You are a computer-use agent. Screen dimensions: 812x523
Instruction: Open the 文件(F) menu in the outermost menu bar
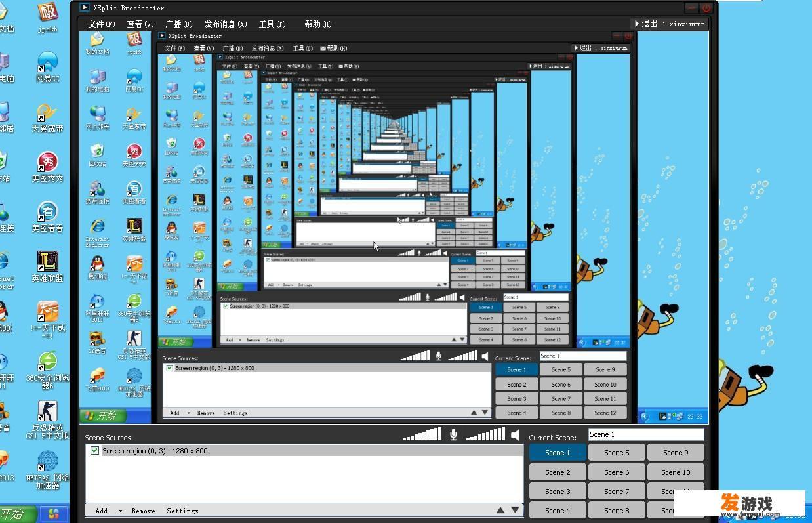click(x=101, y=24)
